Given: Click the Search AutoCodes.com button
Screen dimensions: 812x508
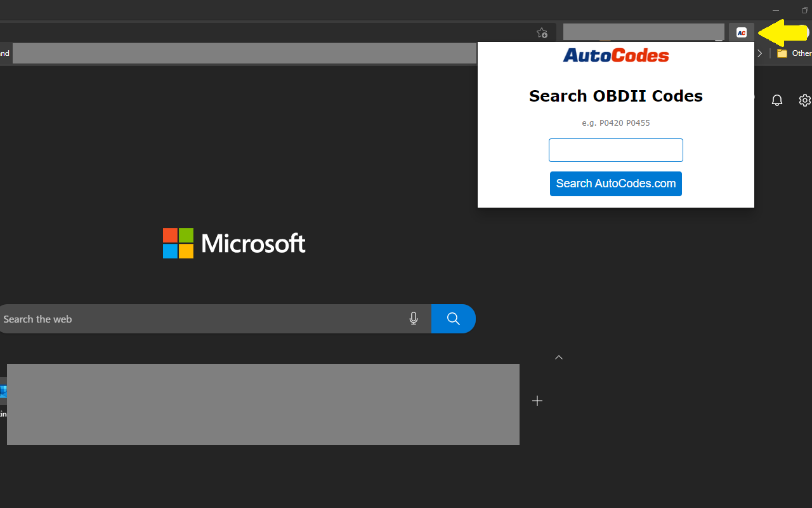Looking at the screenshot, I should point(616,184).
